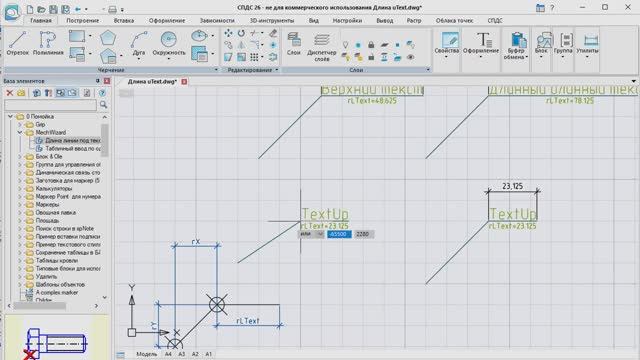Click the Свойства properties button

[x=447, y=44]
